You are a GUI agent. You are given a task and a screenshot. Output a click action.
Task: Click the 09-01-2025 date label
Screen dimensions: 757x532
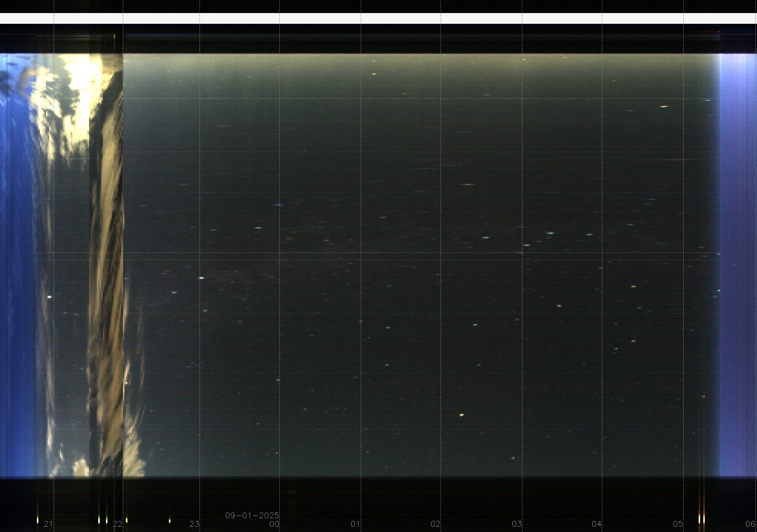click(252, 516)
